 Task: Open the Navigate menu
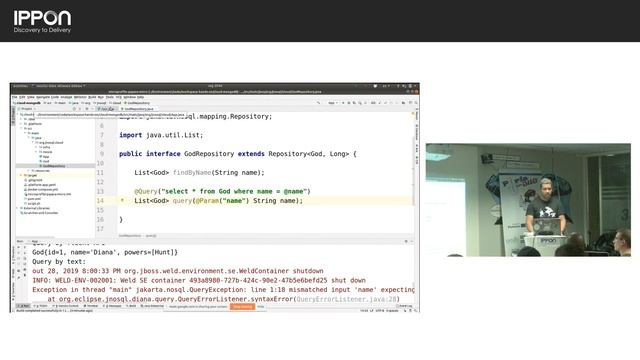[x=42, y=97]
